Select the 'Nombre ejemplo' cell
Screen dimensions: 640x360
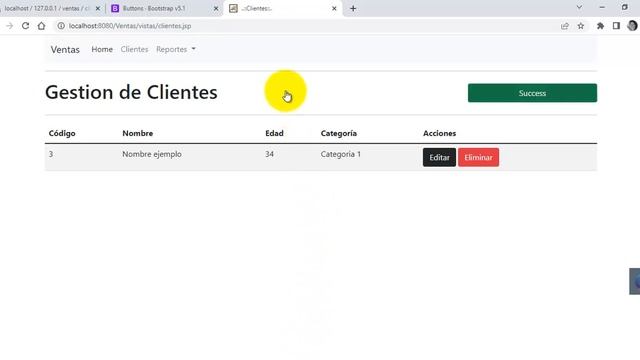[x=152, y=154]
